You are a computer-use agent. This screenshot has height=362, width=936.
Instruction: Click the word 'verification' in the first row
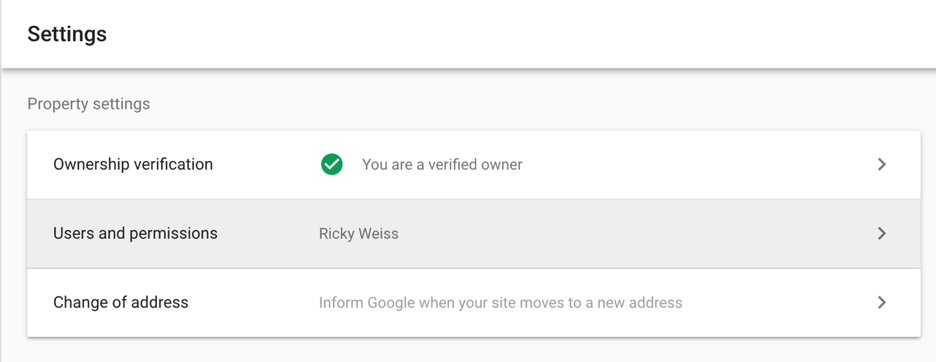171,164
